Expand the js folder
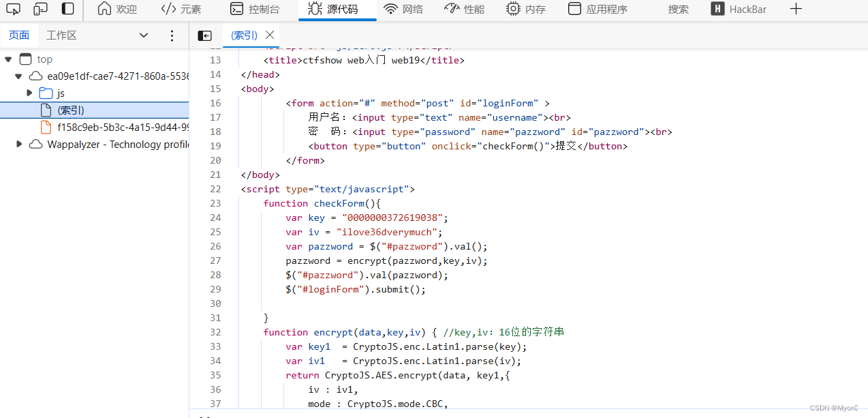This screenshot has height=418, width=868. 29,93
